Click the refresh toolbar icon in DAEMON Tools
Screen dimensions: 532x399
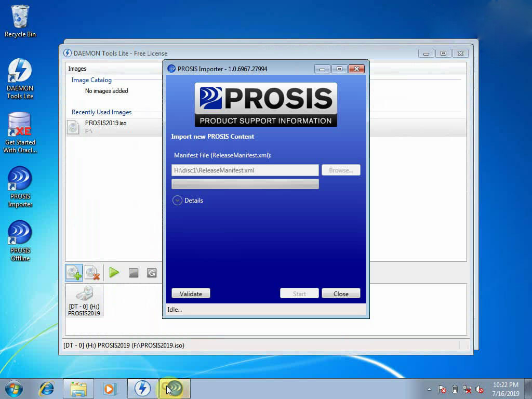[152, 273]
